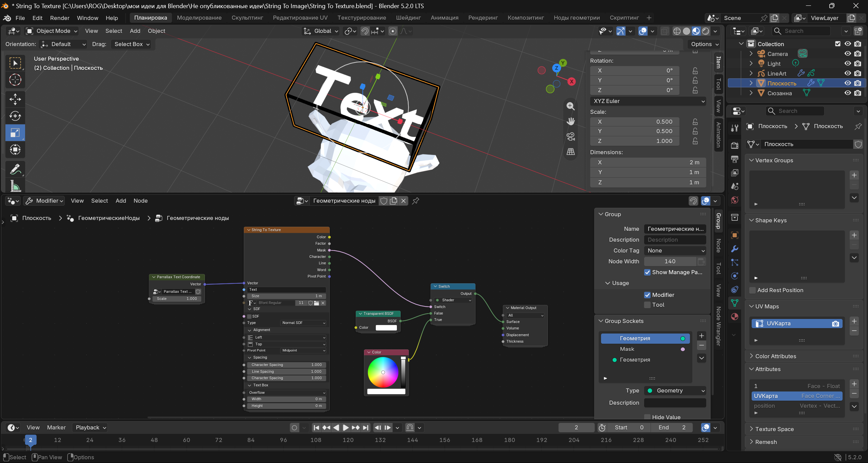Open Color Tag None dropdown
Viewport: 868px width, 463px height.
click(x=675, y=250)
